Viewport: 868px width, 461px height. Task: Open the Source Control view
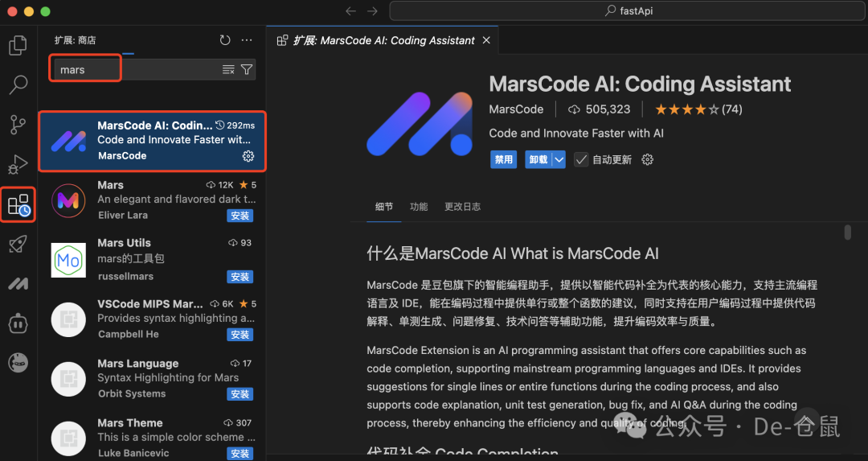pos(18,125)
